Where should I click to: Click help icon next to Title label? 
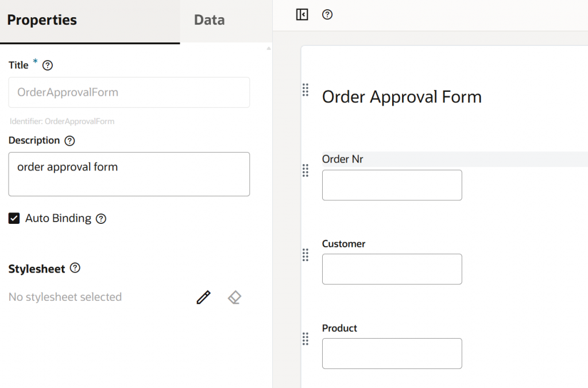[x=48, y=65]
